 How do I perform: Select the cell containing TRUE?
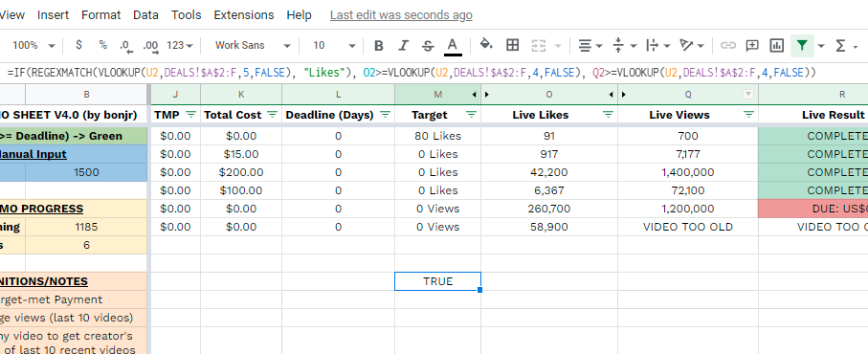coord(438,281)
